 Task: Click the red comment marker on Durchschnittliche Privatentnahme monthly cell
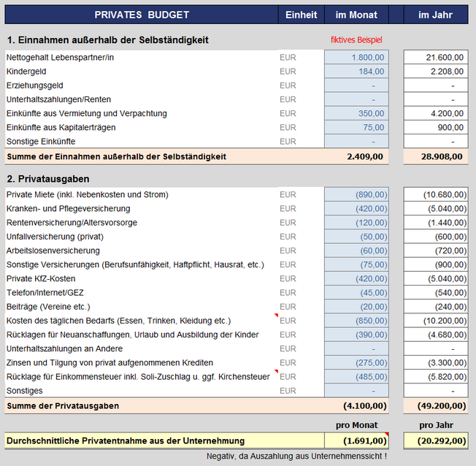click(x=386, y=435)
